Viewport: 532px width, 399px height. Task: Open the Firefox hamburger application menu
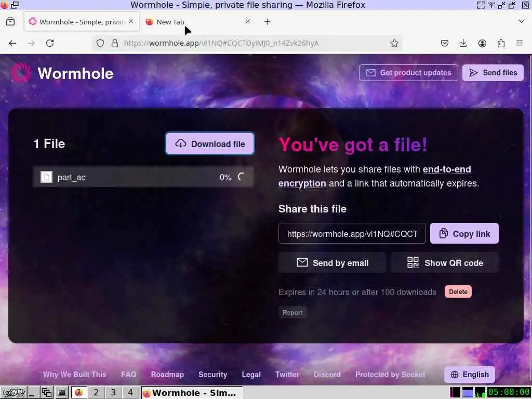tap(520, 43)
